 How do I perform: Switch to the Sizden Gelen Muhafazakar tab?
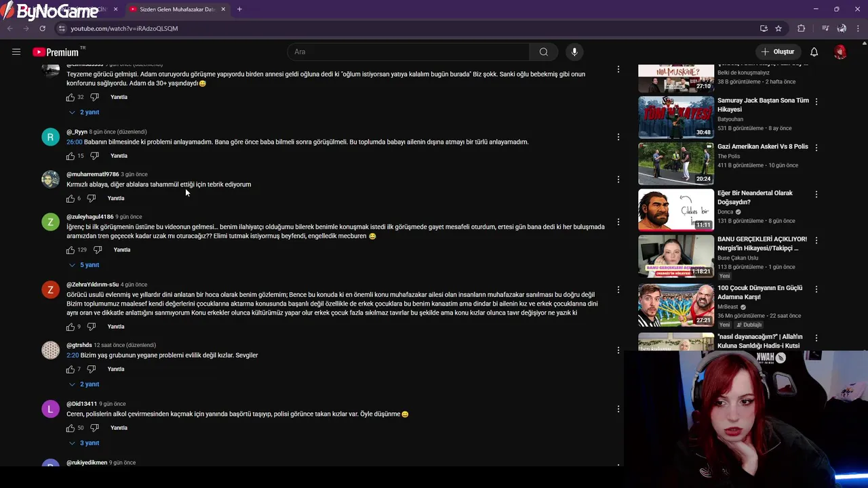pos(176,9)
